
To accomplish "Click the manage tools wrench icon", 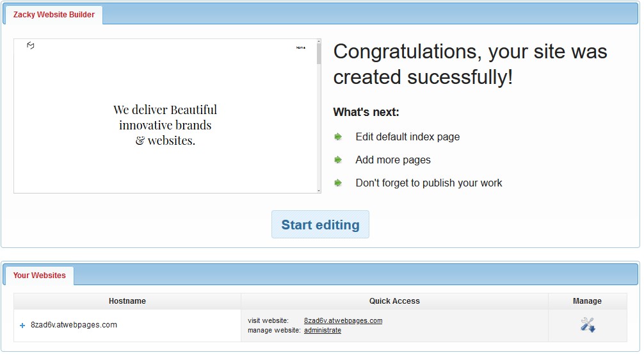I will tap(588, 325).
